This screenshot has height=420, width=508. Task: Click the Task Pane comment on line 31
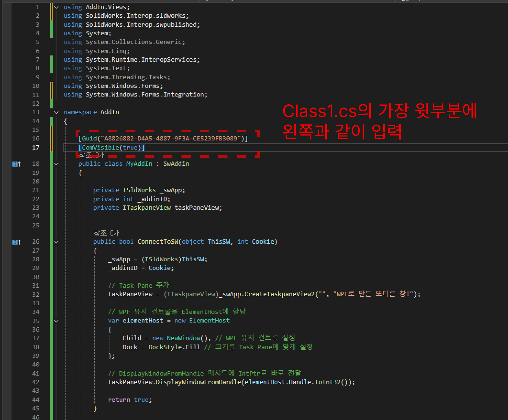139,285
